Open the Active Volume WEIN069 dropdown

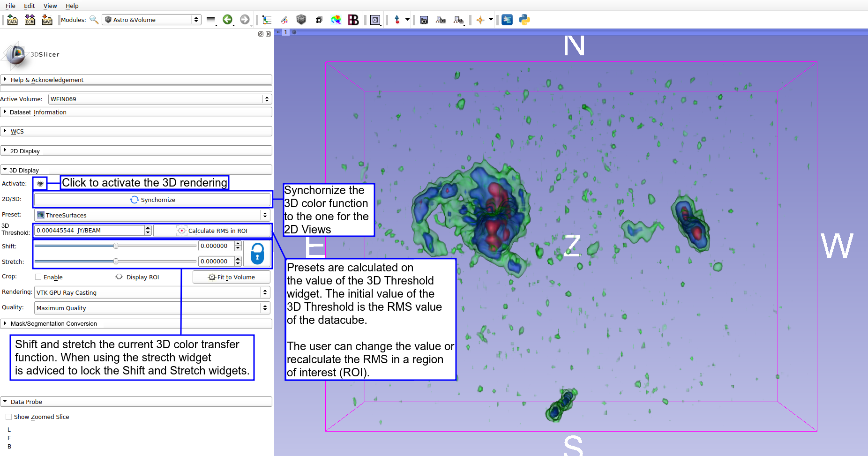point(160,99)
